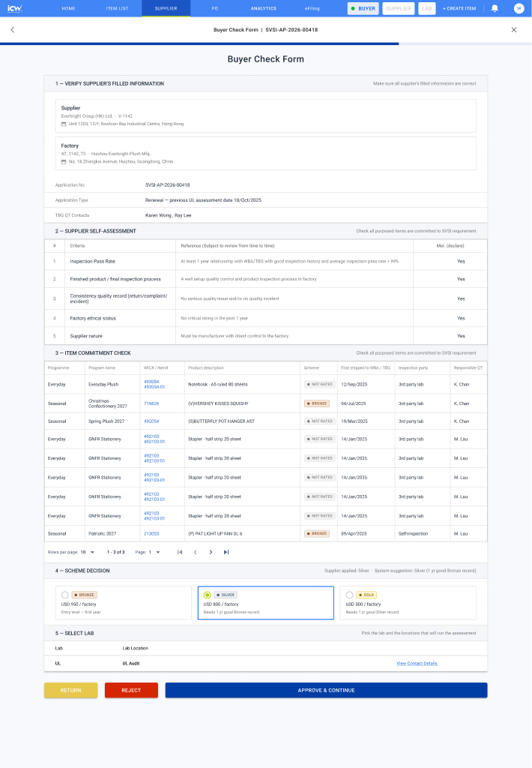Switch to SUPPLIER role toggle

click(x=399, y=8)
